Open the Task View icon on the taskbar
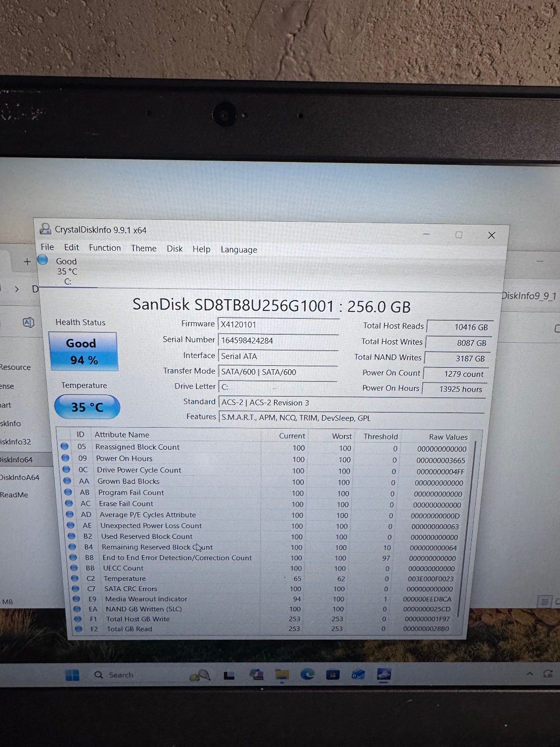Viewport: 560px width, 747px height. tap(229, 676)
